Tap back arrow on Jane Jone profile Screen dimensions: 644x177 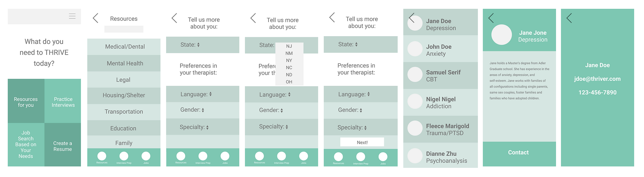click(x=491, y=18)
